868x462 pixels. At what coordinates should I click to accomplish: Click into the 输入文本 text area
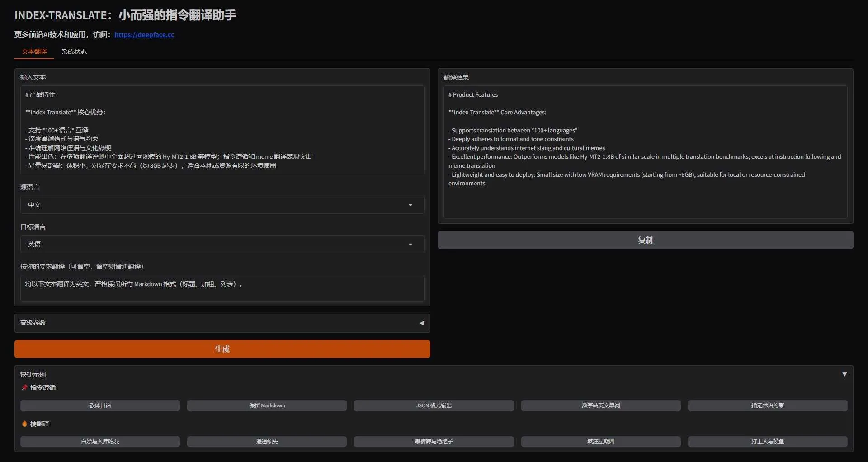pos(222,130)
